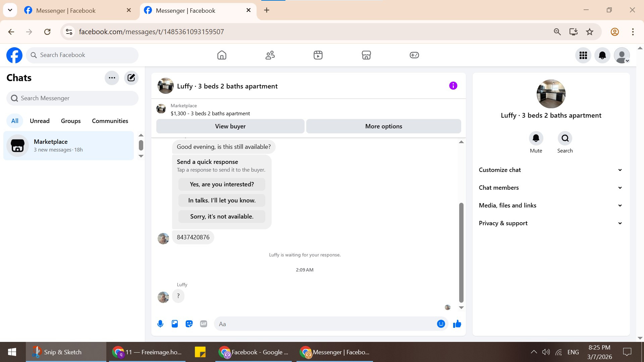The image size is (644, 362).
Task: Open Facebook notifications bell
Action: click(602, 55)
